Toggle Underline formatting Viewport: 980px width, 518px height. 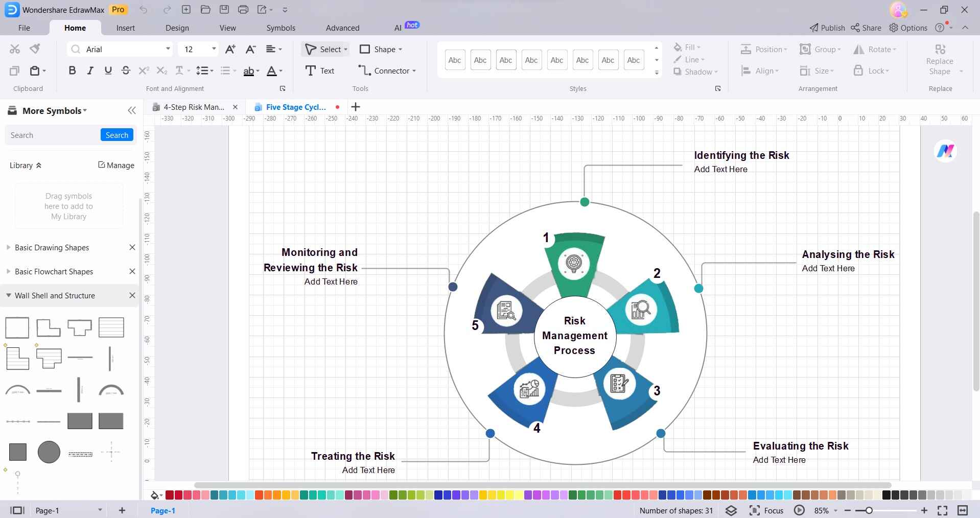(x=108, y=70)
